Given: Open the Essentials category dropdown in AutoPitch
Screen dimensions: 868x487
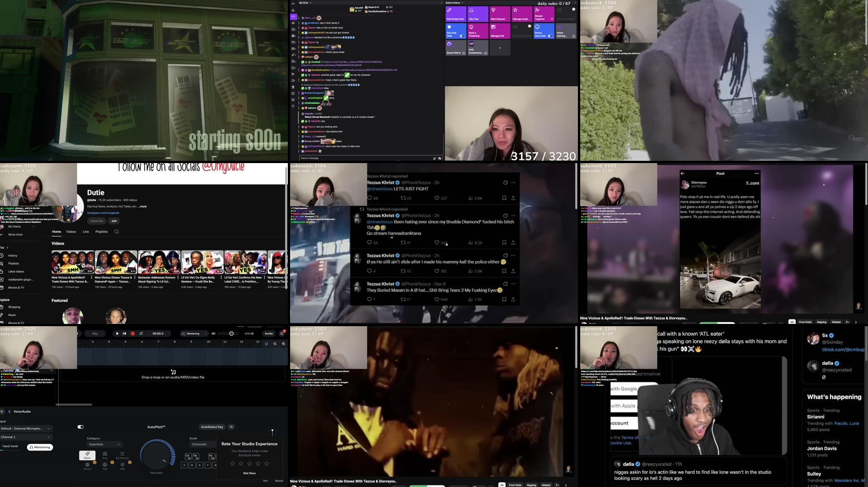Looking at the screenshot, I should click(x=105, y=444).
